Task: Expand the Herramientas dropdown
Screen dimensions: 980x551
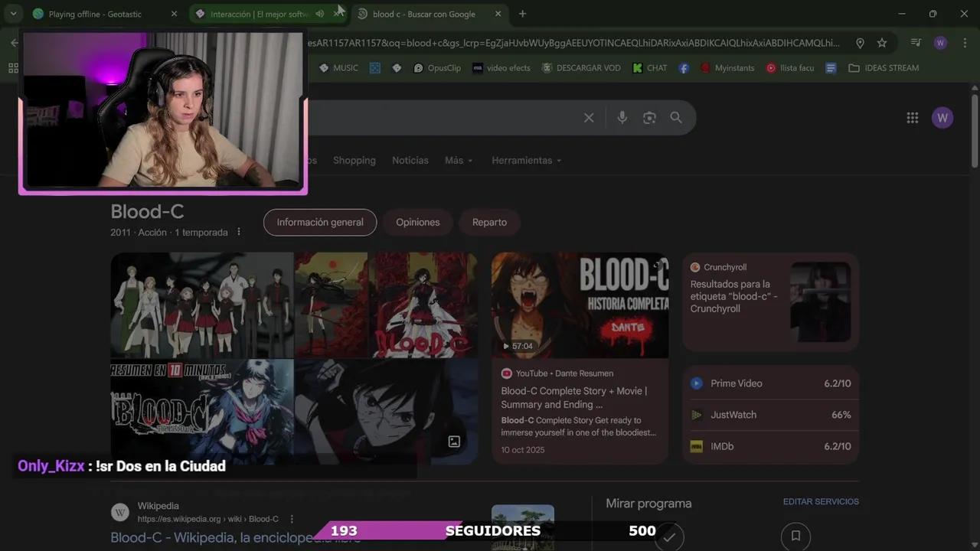Action: 527,161
